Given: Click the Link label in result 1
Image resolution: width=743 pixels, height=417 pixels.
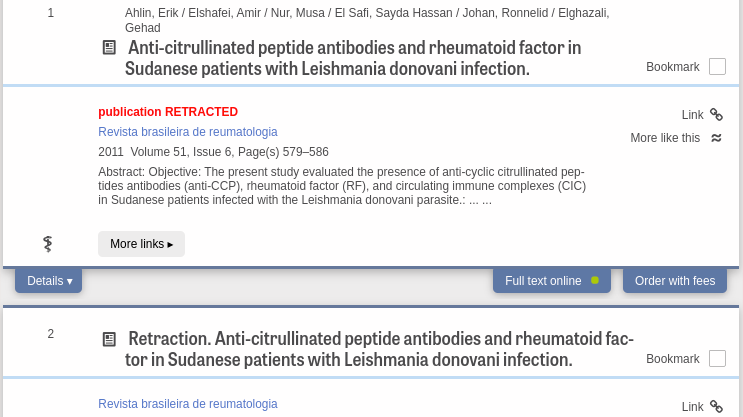Looking at the screenshot, I should (x=692, y=115).
